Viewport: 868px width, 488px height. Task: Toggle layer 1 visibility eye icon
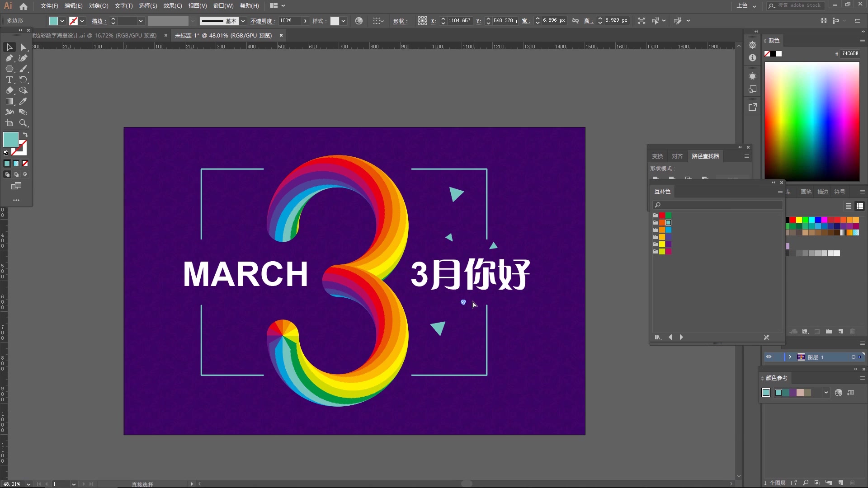[x=769, y=357]
